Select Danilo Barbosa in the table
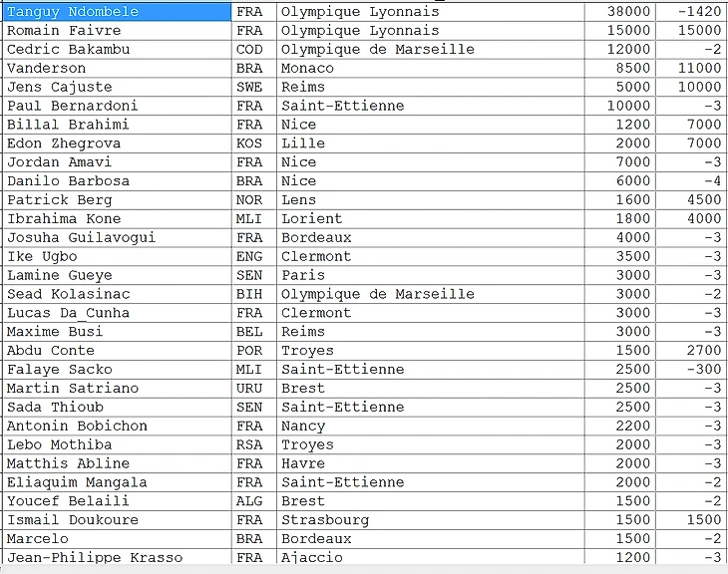The width and height of the screenshot is (728, 574). (x=117, y=181)
